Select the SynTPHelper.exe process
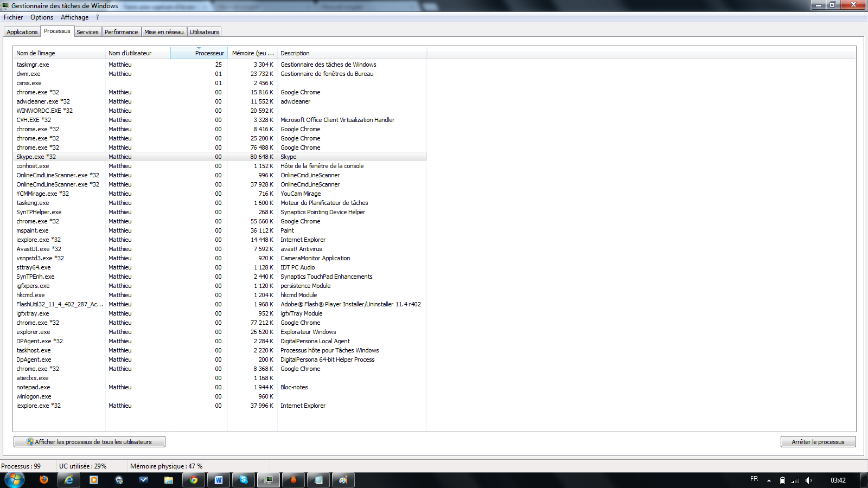Screen dimensions: 868x488 point(220,212)
